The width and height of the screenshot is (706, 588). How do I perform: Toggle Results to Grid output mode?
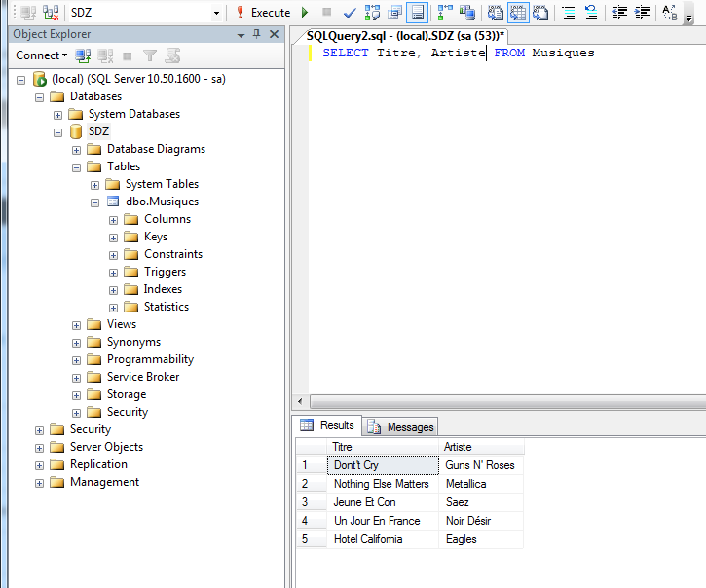pos(517,13)
